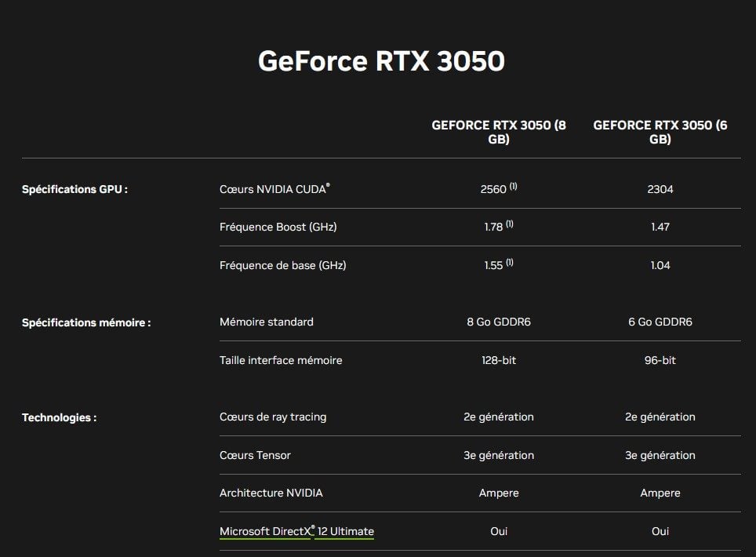Click the footnote marker next to 1.55
This screenshot has width=756, height=557.
click(510, 262)
